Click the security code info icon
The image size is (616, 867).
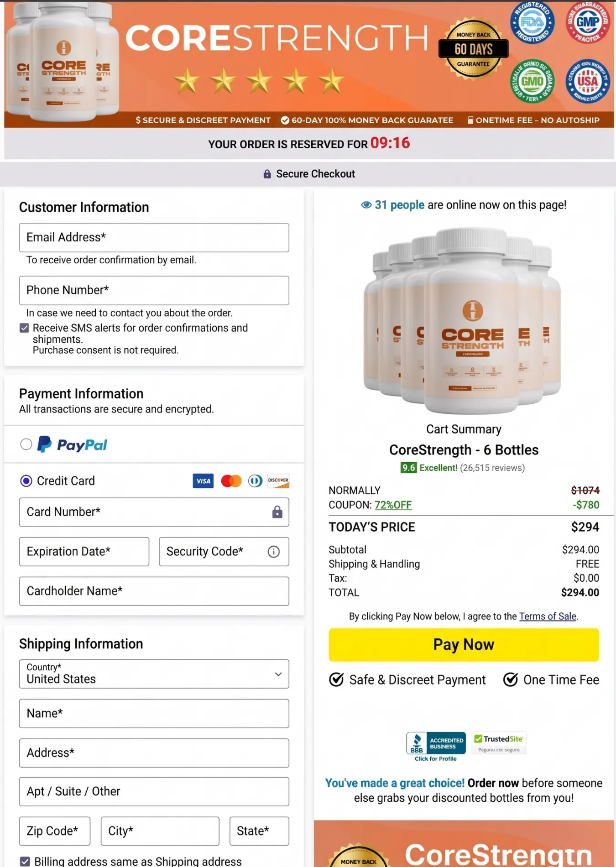274,552
